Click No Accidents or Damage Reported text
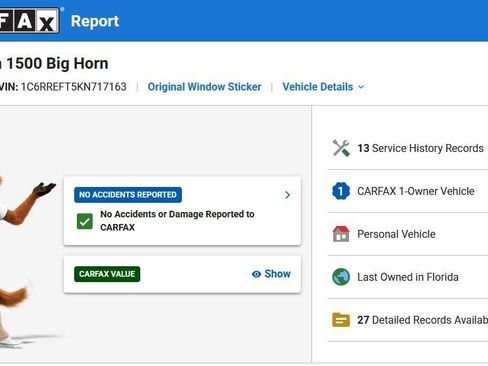The height and width of the screenshot is (366, 488). (x=177, y=221)
